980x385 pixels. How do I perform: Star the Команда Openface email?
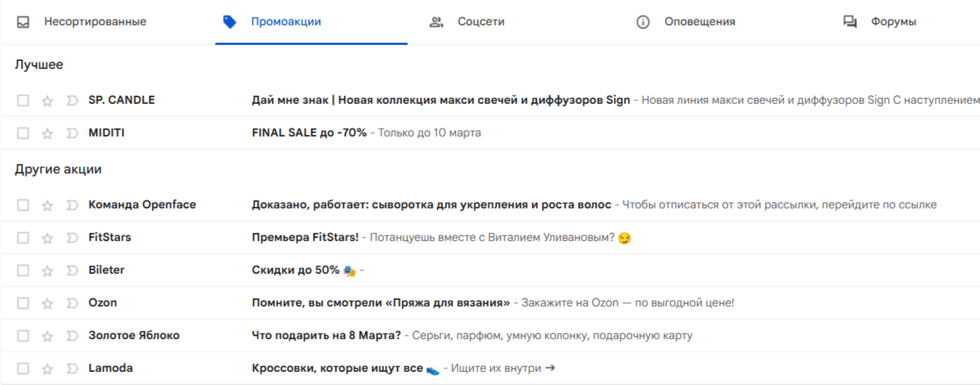(47, 206)
